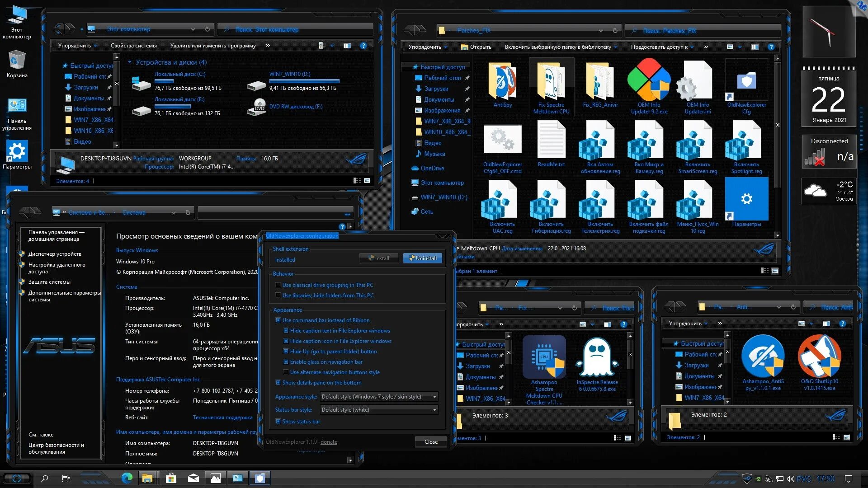868x488 pixels.
Task: Expand address dropdown in Этот компьютер window
Action: (x=193, y=29)
